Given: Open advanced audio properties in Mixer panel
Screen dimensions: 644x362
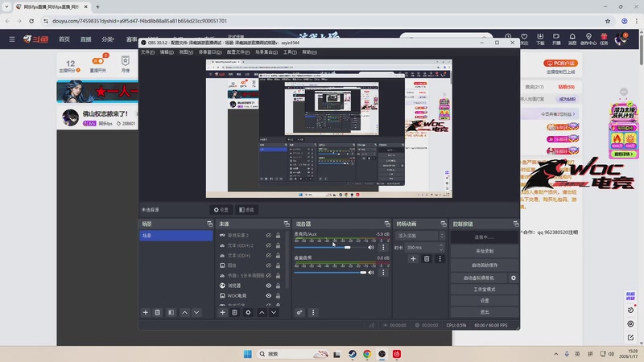Looking at the screenshot, I should (299, 312).
